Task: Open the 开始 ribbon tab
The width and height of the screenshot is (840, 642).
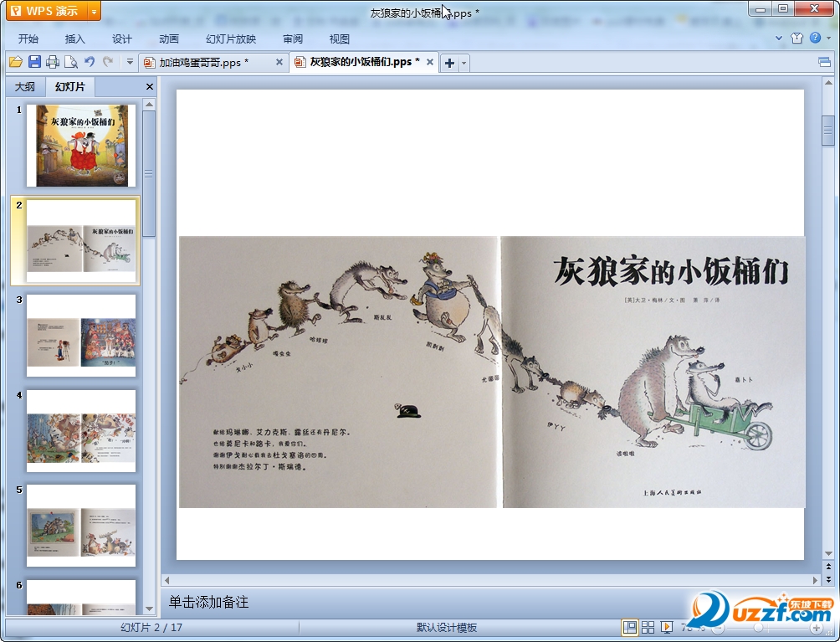Action: 28,39
